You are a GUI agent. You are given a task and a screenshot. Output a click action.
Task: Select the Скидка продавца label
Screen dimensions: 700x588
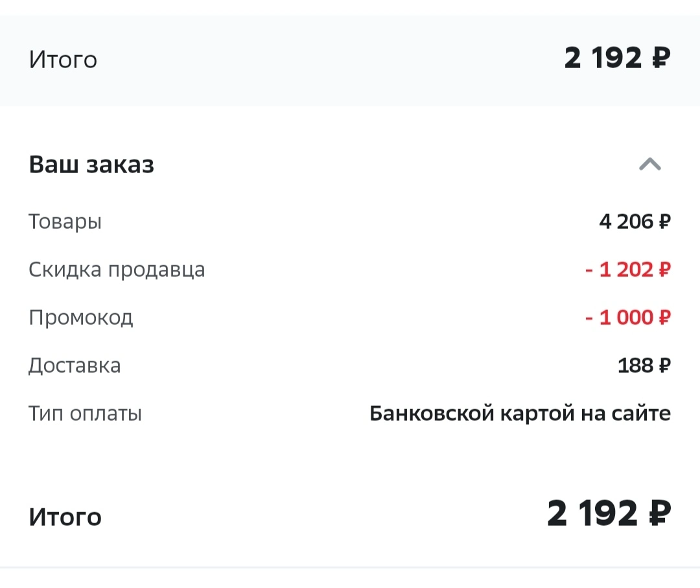117,270
